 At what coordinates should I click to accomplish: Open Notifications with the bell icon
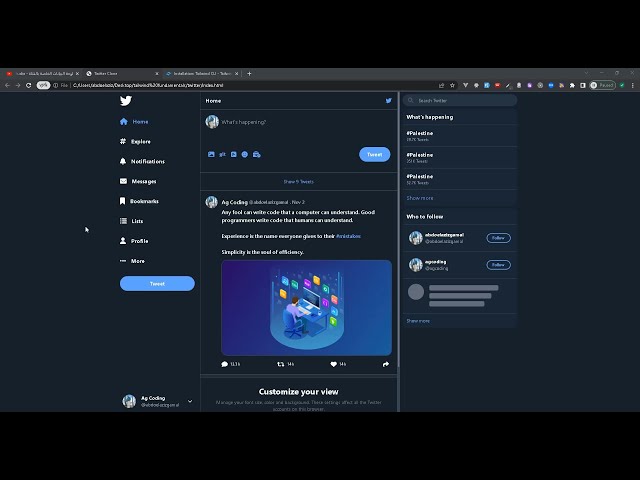(123, 161)
